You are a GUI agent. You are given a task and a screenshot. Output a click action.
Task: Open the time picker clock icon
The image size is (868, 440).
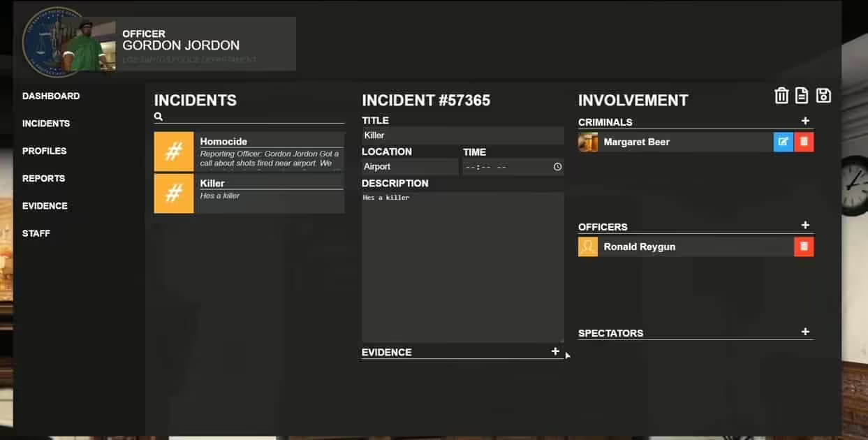coord(557,166)
